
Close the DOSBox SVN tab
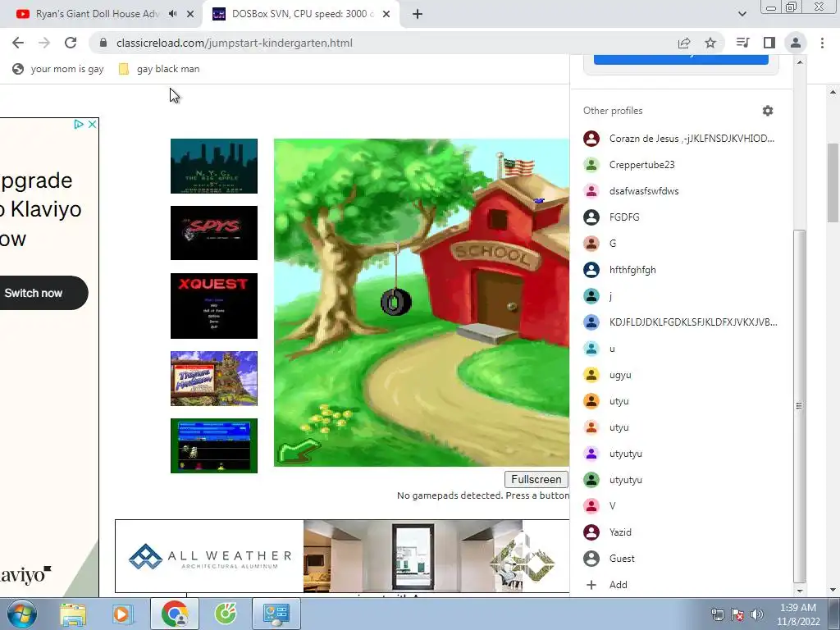click(386, 14)
